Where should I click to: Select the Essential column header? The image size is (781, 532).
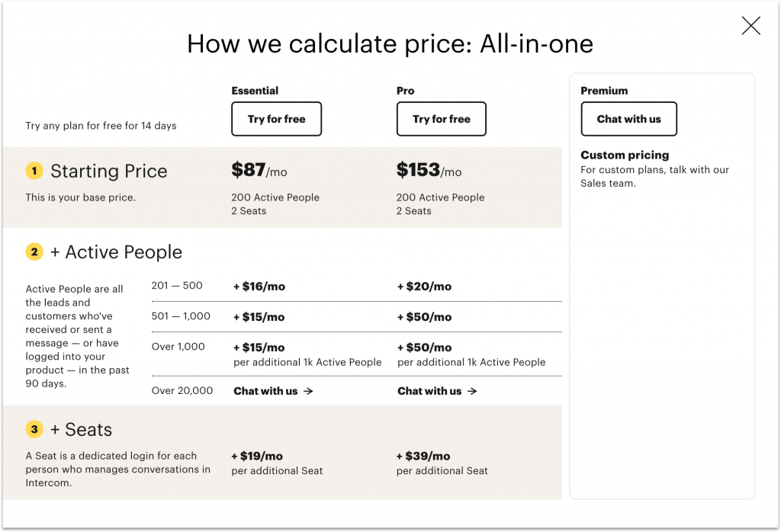tap(255, 91)
